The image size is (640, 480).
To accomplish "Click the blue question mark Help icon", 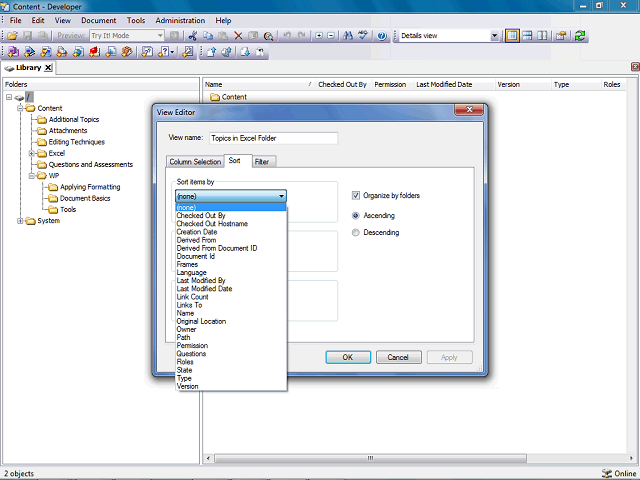I will click(382, 36).
